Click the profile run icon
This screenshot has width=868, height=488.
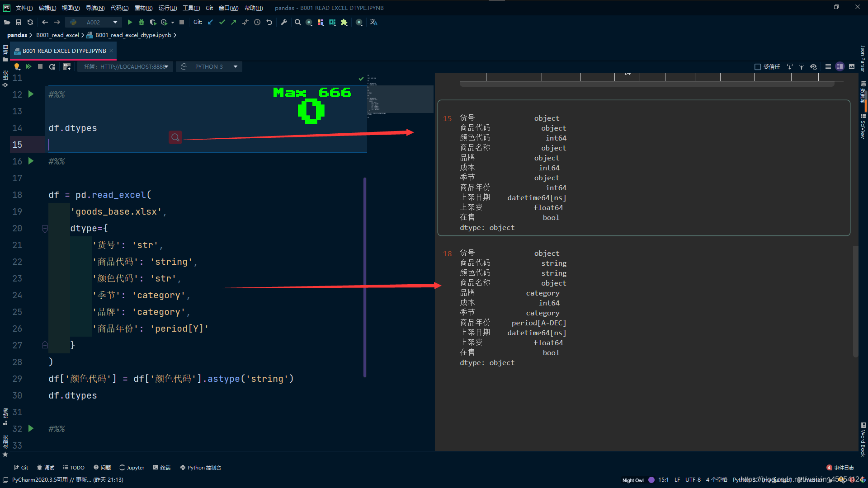tap(164, 22)
